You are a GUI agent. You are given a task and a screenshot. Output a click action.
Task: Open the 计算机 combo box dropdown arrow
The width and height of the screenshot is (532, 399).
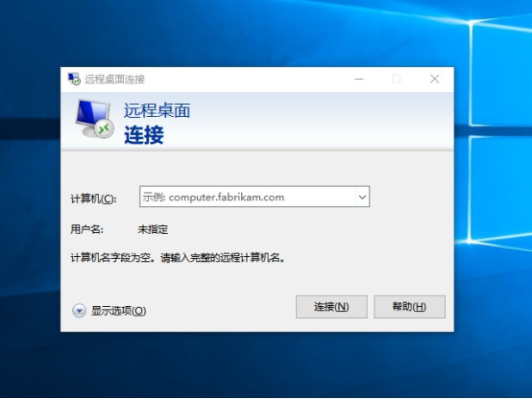point(362,197)
